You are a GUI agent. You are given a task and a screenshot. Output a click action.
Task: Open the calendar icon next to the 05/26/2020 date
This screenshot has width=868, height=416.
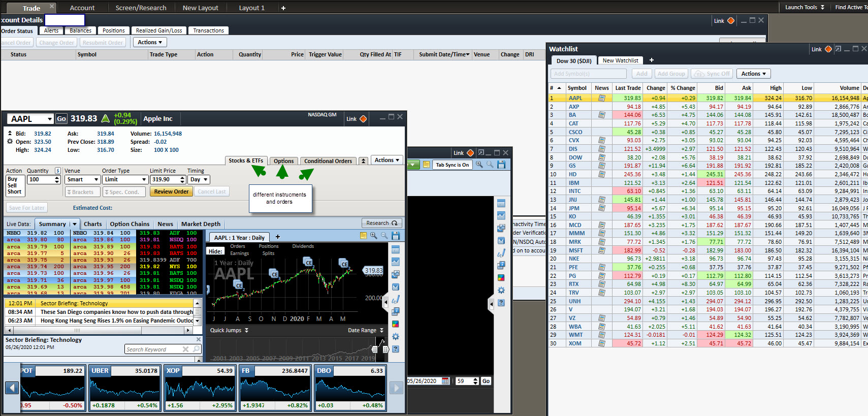coord(445,381)
